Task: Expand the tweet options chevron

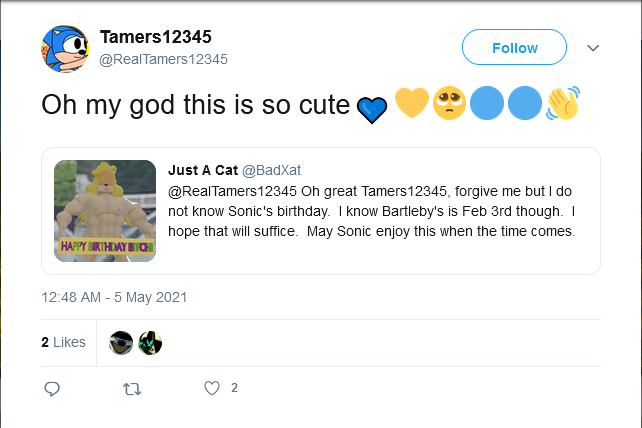Action: [593, 48]
